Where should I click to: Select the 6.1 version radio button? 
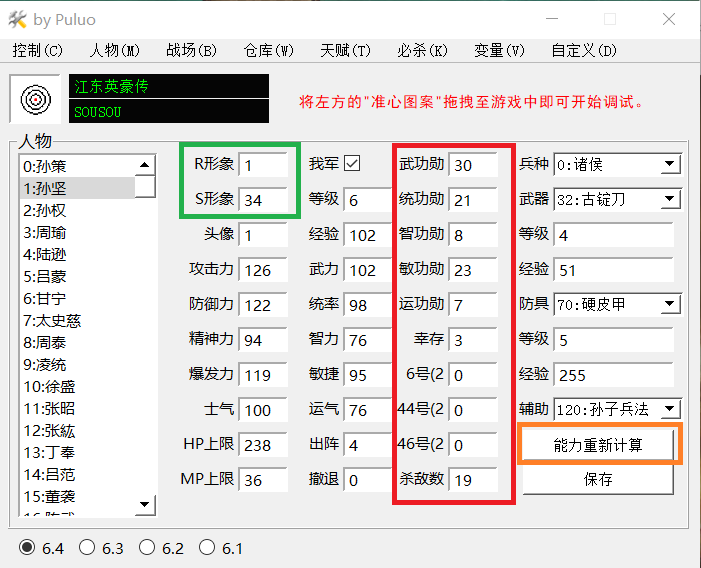tap(207, 547)
